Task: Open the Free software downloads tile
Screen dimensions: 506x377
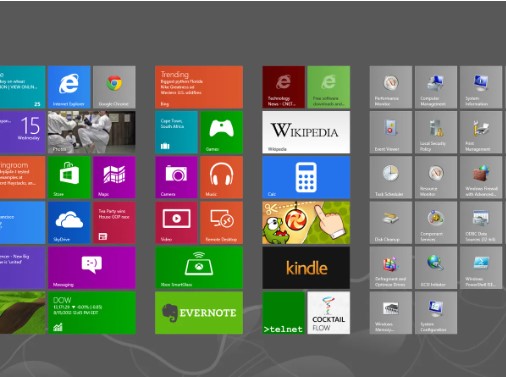Action: [x=329, y=87]
